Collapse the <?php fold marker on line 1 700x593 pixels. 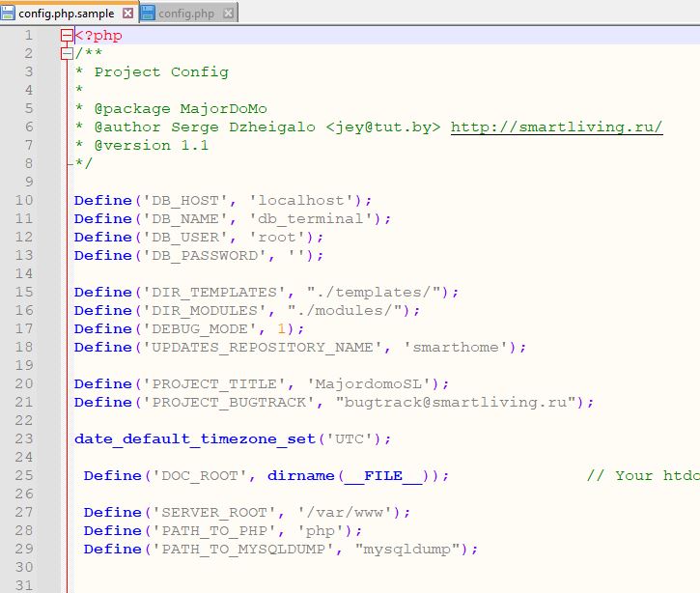(x=66, y=36)
